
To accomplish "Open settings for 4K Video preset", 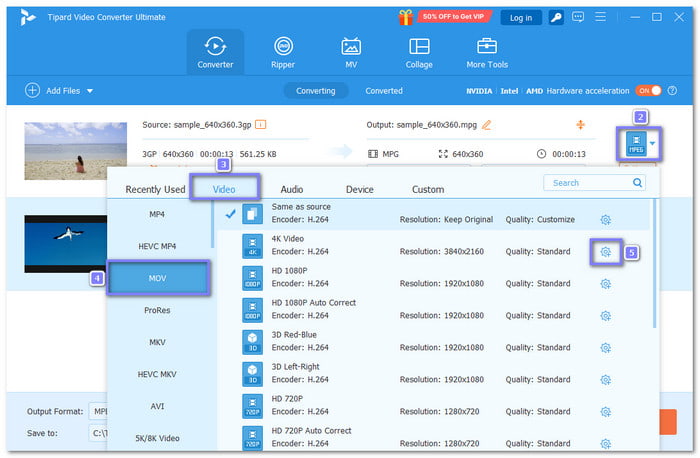I will tap(605, 253).
